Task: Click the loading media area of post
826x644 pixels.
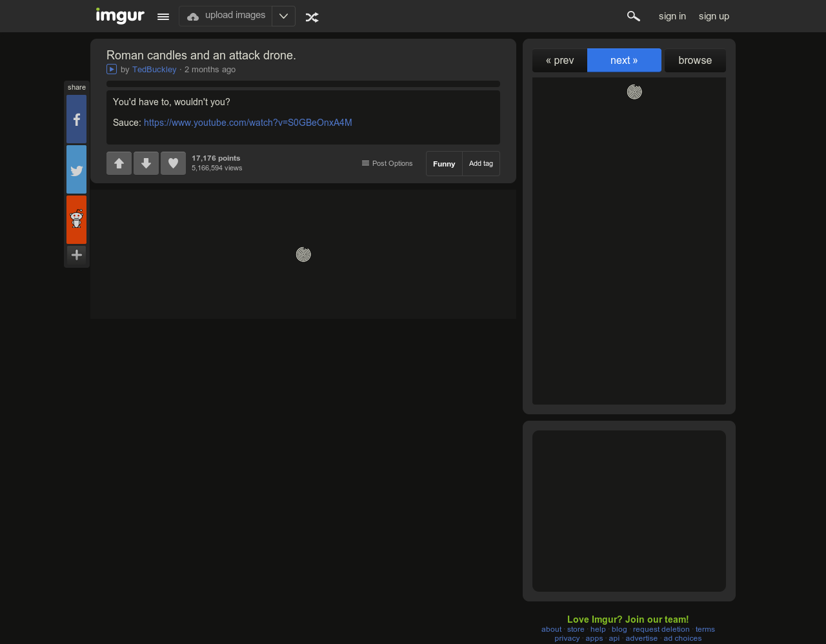Action: tap(303, 254)
